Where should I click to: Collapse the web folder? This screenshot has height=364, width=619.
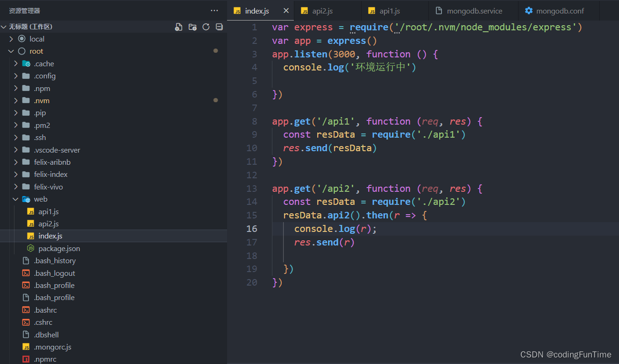click(x=15, y=199)
